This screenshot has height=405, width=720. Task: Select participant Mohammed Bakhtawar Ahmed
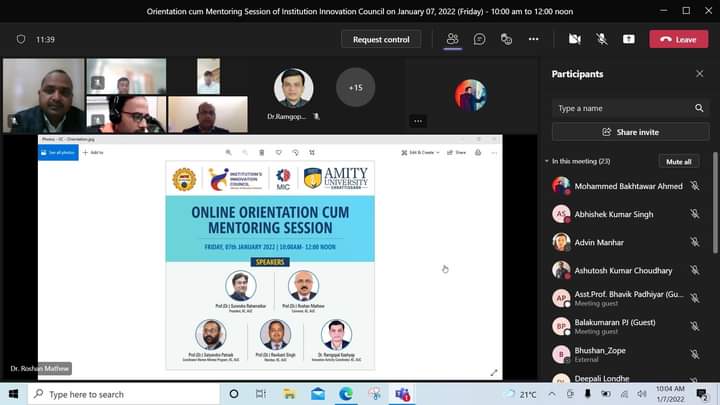[628, 186]
